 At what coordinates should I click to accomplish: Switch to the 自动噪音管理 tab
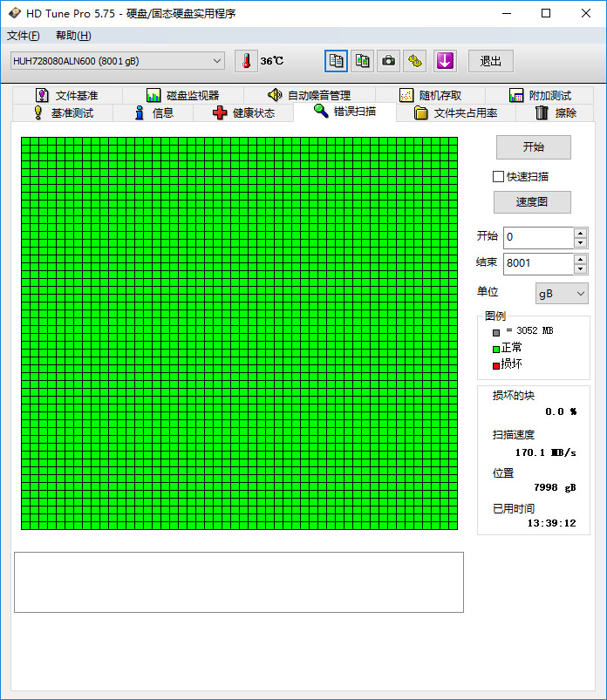310,96
